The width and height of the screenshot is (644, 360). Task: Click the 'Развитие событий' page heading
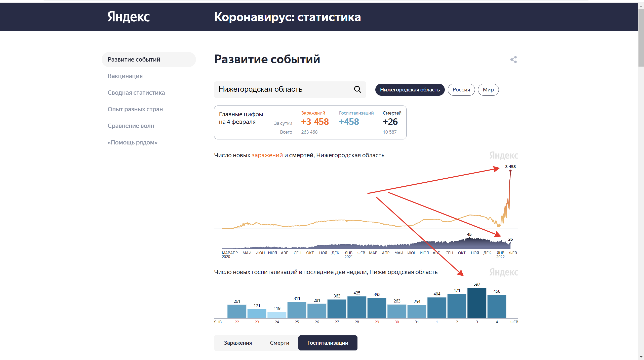(x=267, y=59)
